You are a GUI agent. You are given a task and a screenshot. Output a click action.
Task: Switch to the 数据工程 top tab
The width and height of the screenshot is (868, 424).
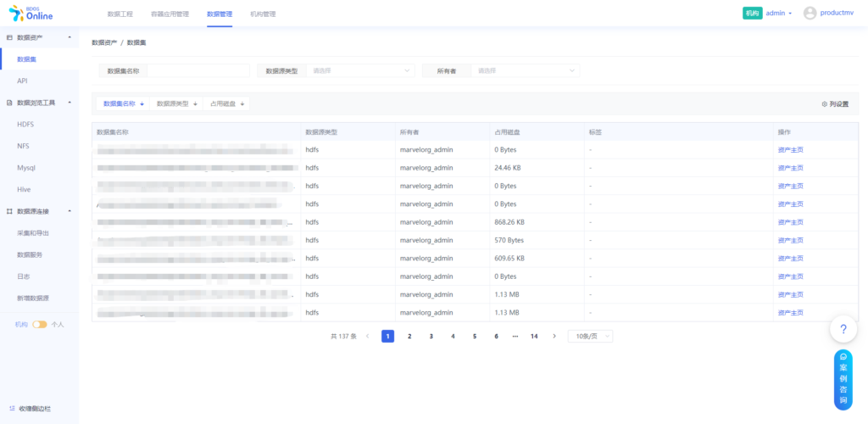[120, 14]
